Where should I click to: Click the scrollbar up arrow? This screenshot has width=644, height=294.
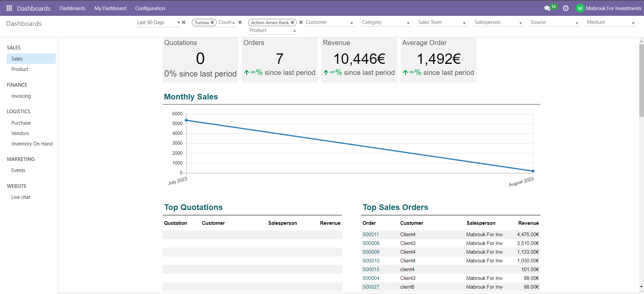coord(641,41)
